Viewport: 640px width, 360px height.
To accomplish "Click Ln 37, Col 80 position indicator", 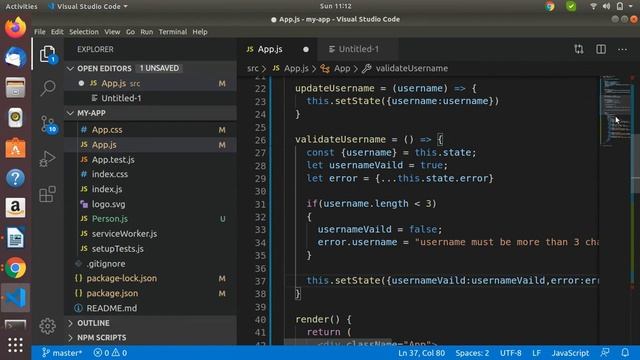I will 422,353.
